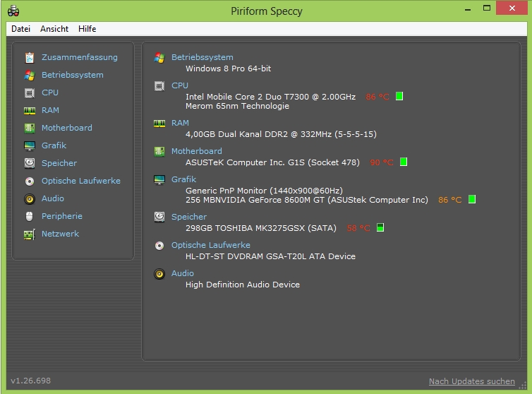Click High Definition Audio Device text

tap(243, 285)
